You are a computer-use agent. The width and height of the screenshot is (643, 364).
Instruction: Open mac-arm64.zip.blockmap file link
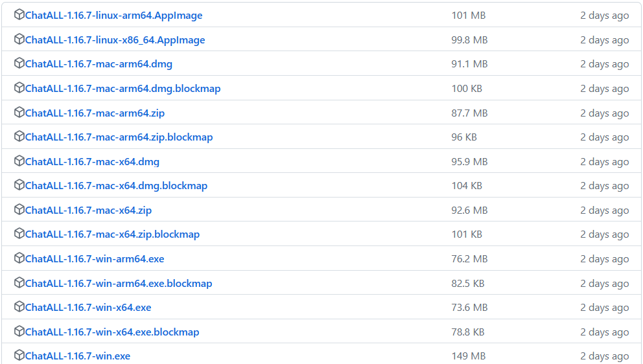tap(119, 137)
